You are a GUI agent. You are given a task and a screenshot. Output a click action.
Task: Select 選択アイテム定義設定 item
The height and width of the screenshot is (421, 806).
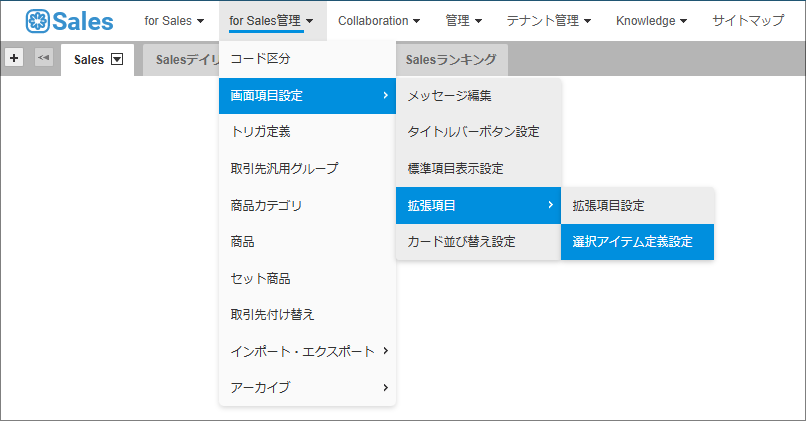[637, 242]
